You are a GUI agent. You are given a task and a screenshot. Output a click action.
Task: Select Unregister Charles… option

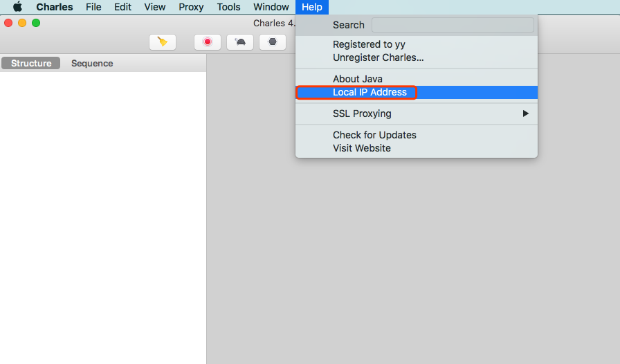[378, 57]
